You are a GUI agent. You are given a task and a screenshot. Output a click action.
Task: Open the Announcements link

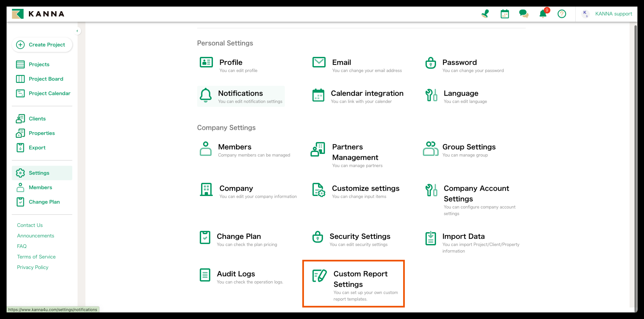point(35,236)
